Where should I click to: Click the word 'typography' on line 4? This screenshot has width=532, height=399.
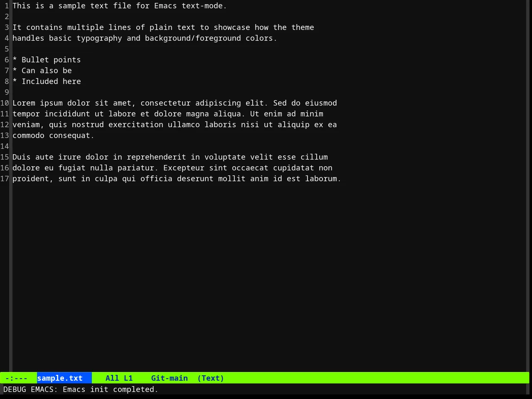click(x=99, y=38)
